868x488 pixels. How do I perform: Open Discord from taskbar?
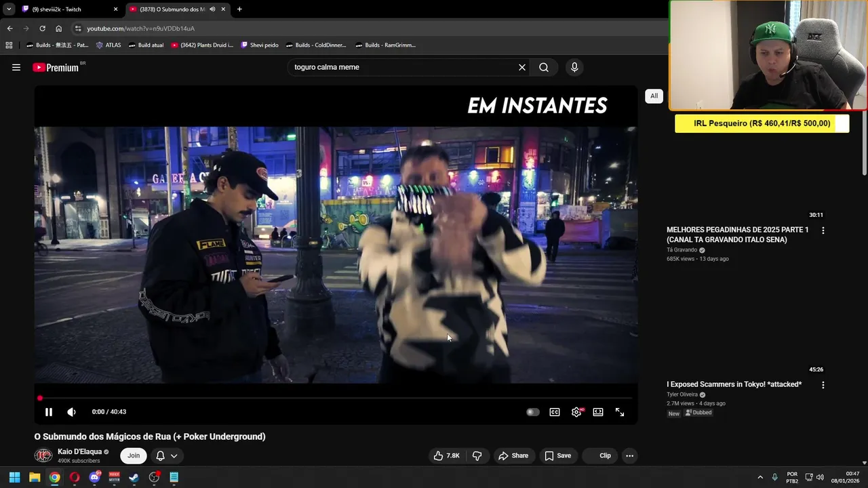point(94,477)
